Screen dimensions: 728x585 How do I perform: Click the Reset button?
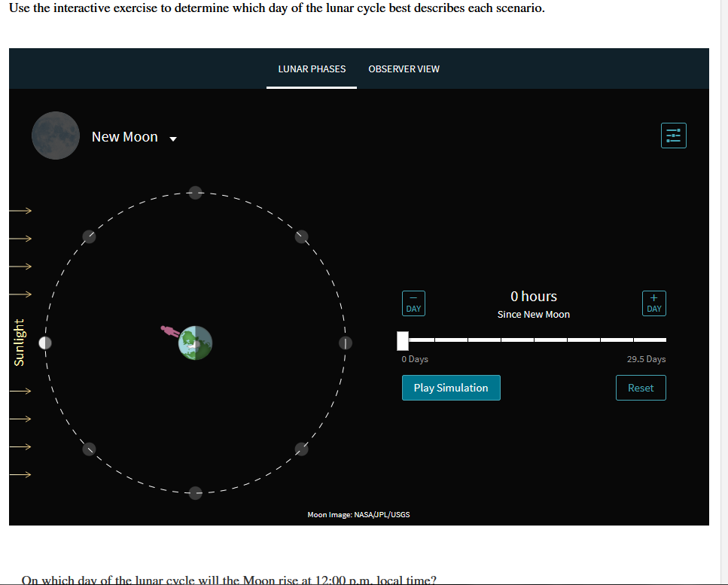click(640, 387)
